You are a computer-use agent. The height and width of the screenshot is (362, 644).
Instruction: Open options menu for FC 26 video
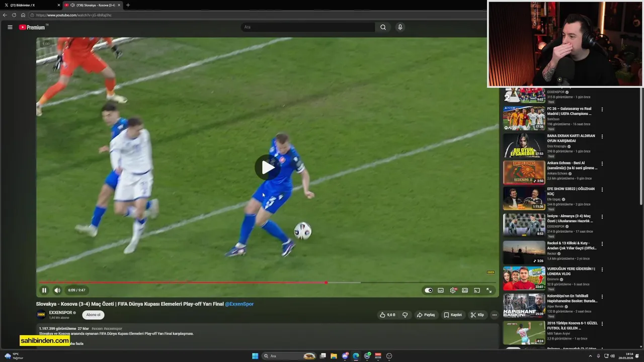point(602,109)
